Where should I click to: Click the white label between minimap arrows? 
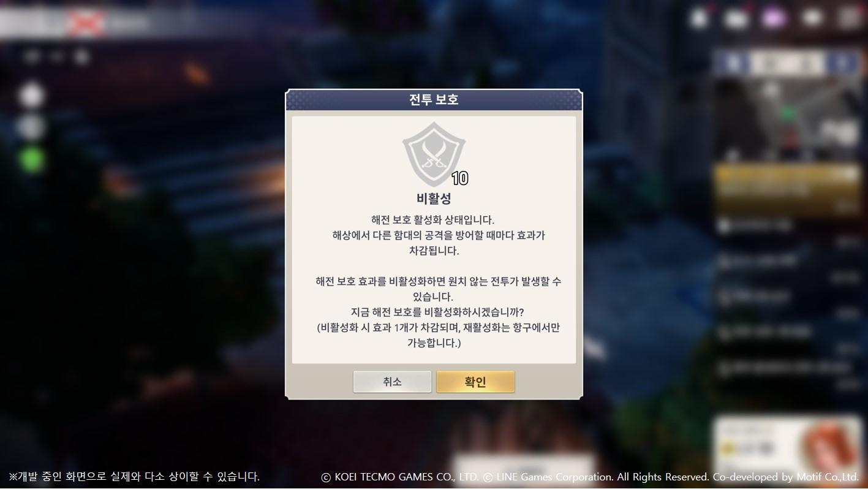point(788,63)
